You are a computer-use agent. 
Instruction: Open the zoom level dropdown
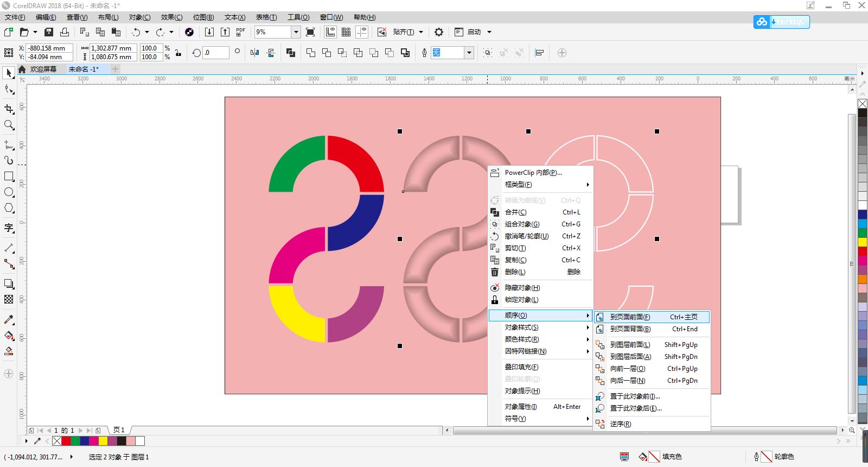pyautogui.click(x=296, y=32)
